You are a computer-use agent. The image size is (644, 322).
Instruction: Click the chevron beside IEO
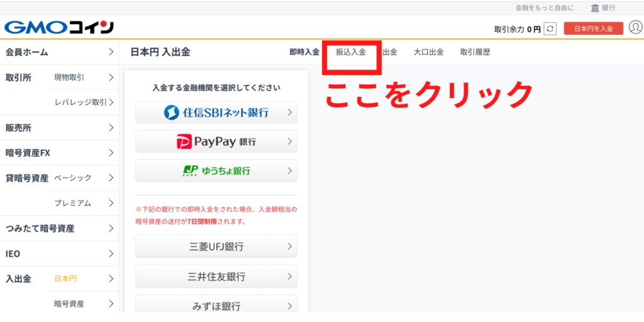[111, 253]
